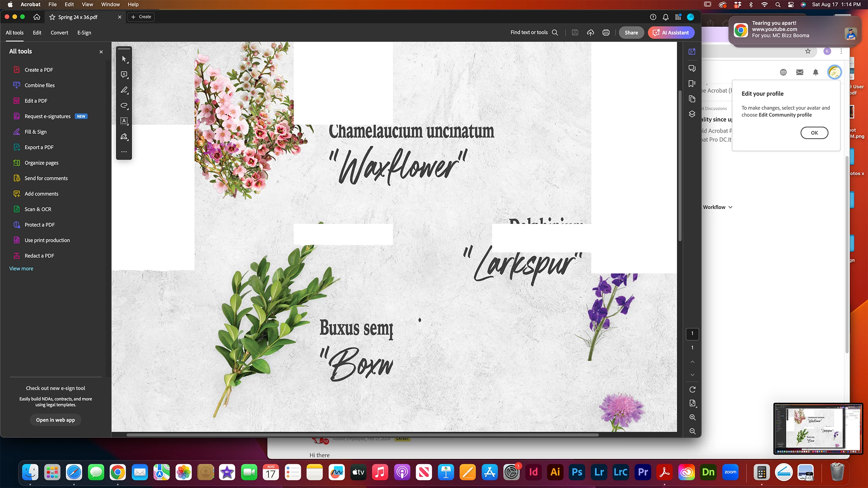Open the layers panel icon
Viewport: 868px width, 488px height.
click(692, 114)
